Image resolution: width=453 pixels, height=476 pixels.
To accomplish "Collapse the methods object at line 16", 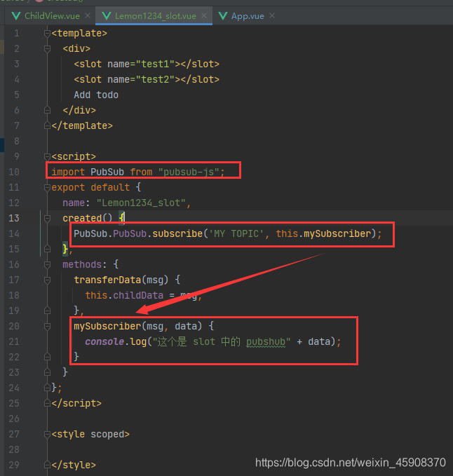I will (x=47, y=265).
